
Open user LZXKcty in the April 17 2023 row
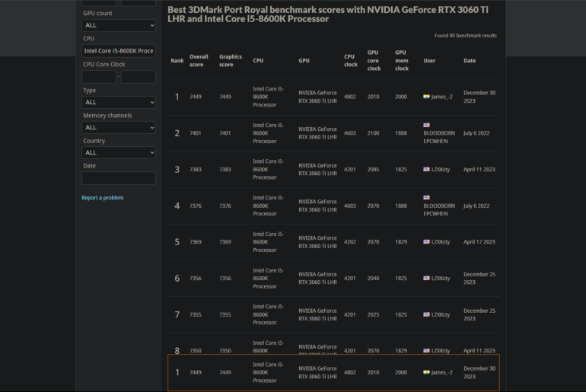(x=441, y=242)
